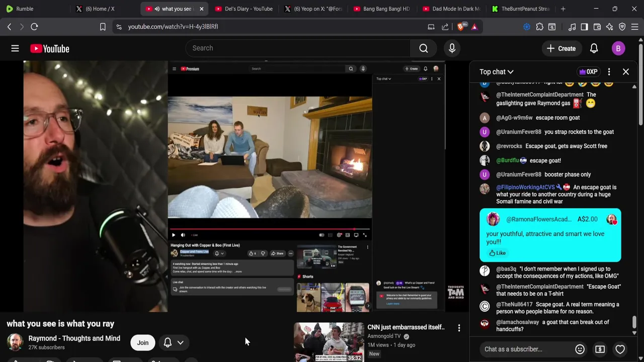Image resolution: width=644 pixels, height=362 pixels.
Task: Reload the current page
Action: [34, 27]
